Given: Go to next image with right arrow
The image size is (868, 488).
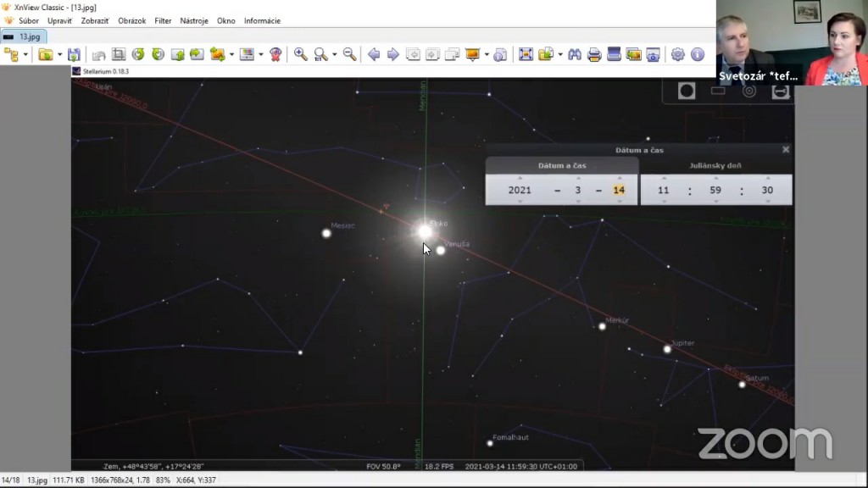Looking at the screenshot, I should [392, 54].
